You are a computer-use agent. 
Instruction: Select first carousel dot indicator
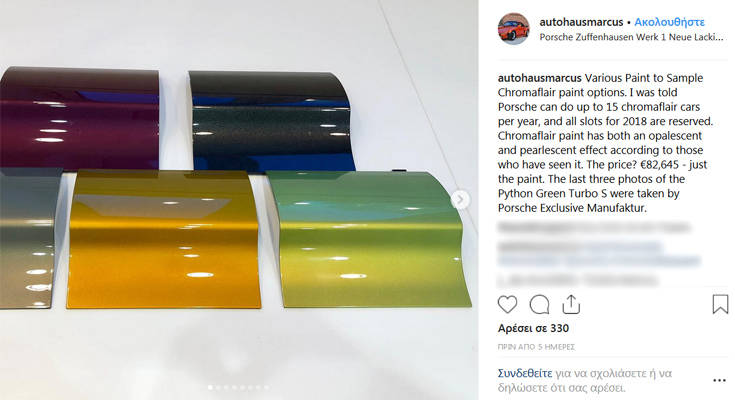pyautogui.click(x=210, y=387)
